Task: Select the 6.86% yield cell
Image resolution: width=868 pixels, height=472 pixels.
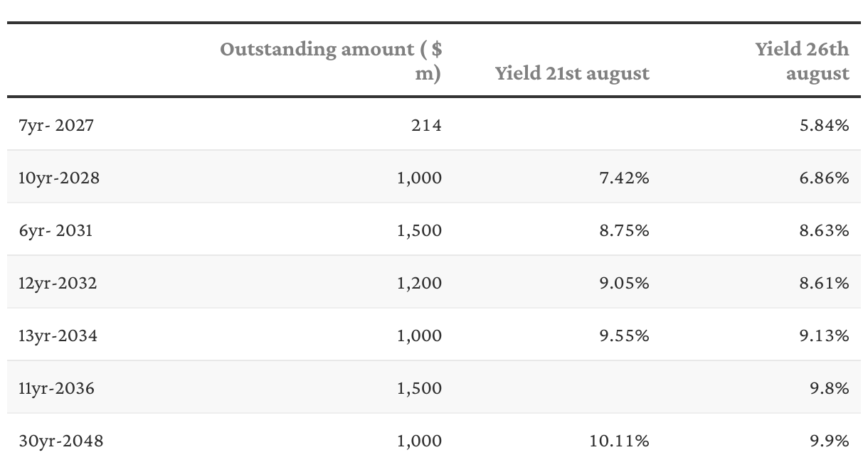Action: [825, 178]
